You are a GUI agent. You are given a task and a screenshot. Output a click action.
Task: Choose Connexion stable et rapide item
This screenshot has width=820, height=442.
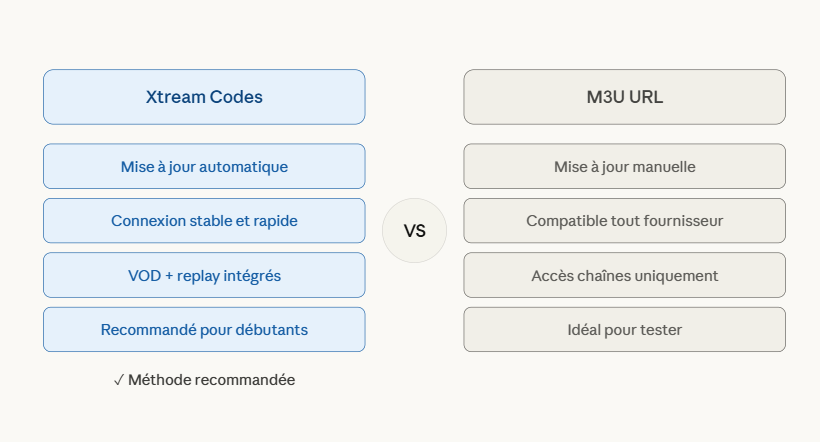click(204, 221)
